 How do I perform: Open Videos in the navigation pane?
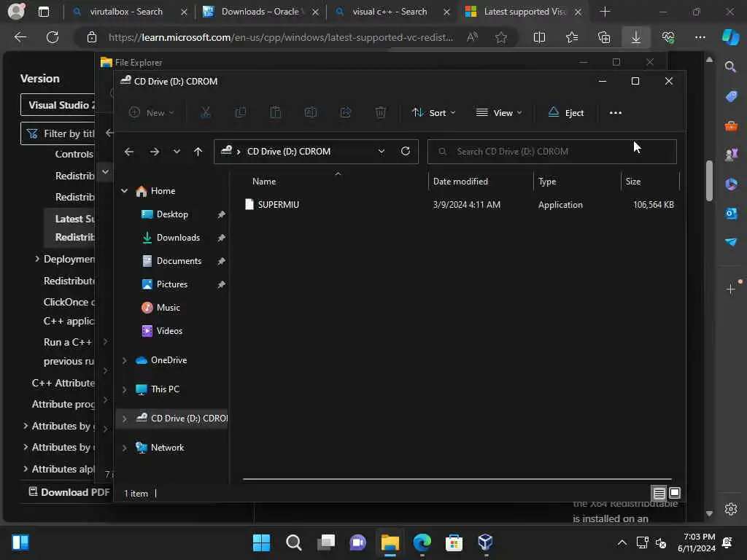pyautogui.click(x=169, y=331)
